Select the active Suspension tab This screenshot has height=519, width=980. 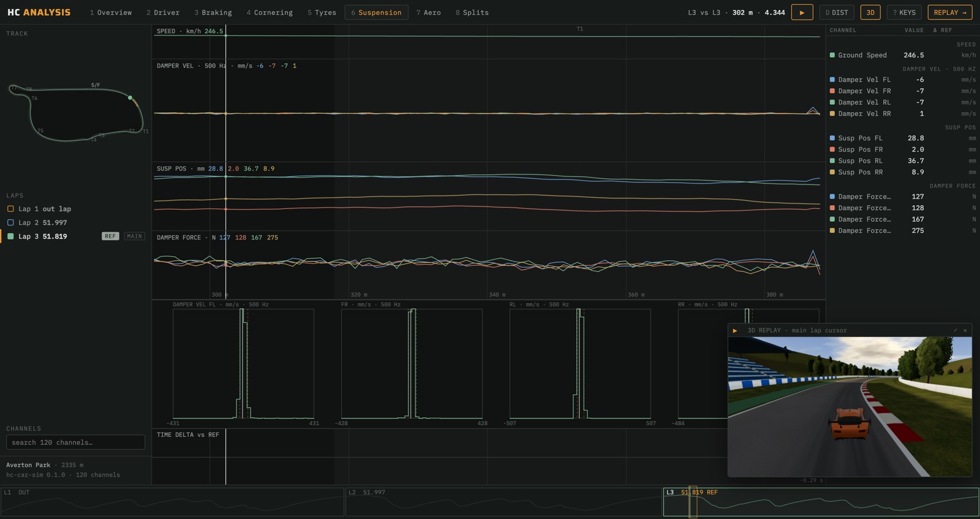click(377, 12)
